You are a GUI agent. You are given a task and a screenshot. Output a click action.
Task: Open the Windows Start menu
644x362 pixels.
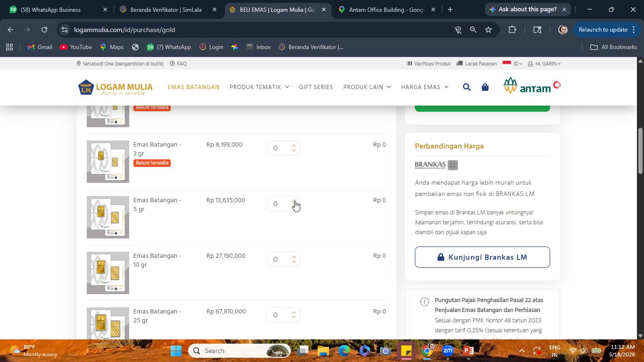pyautogui.click(x=176, y=351)
